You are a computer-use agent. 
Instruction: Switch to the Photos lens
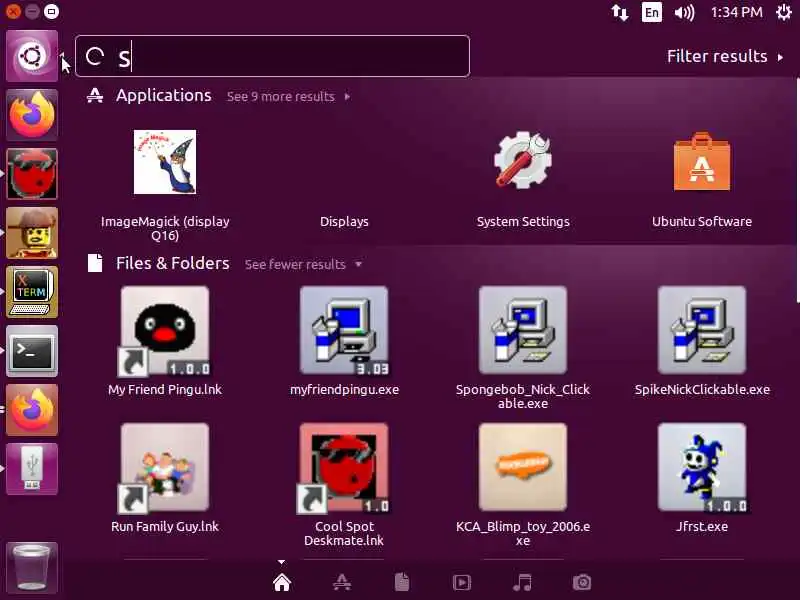[x=582, y=582]
